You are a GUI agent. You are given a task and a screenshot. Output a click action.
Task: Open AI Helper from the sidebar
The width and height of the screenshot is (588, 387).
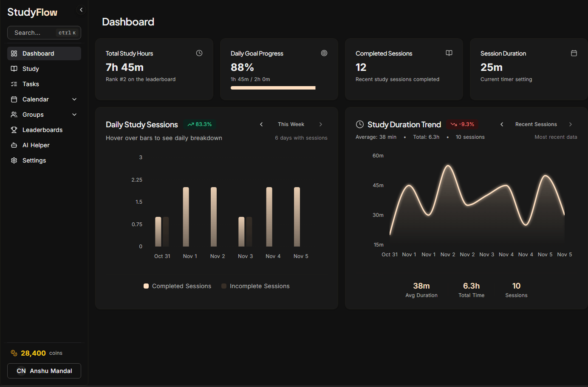point(14,145)
